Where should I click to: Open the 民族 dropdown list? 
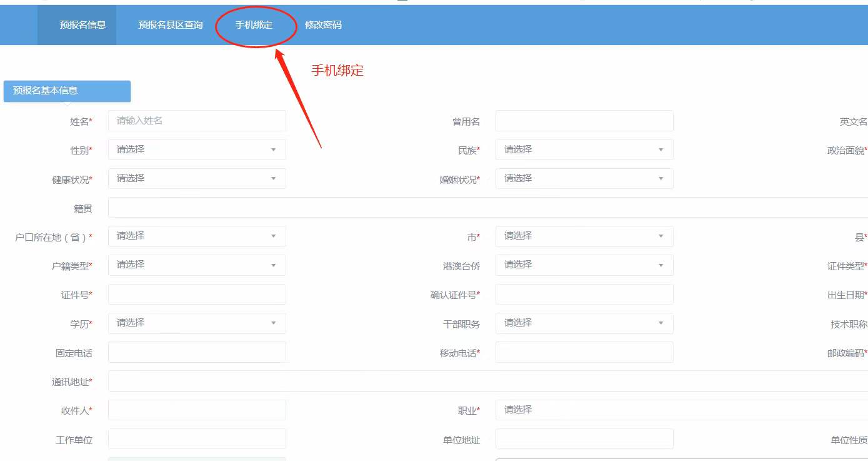pos(584,149)
